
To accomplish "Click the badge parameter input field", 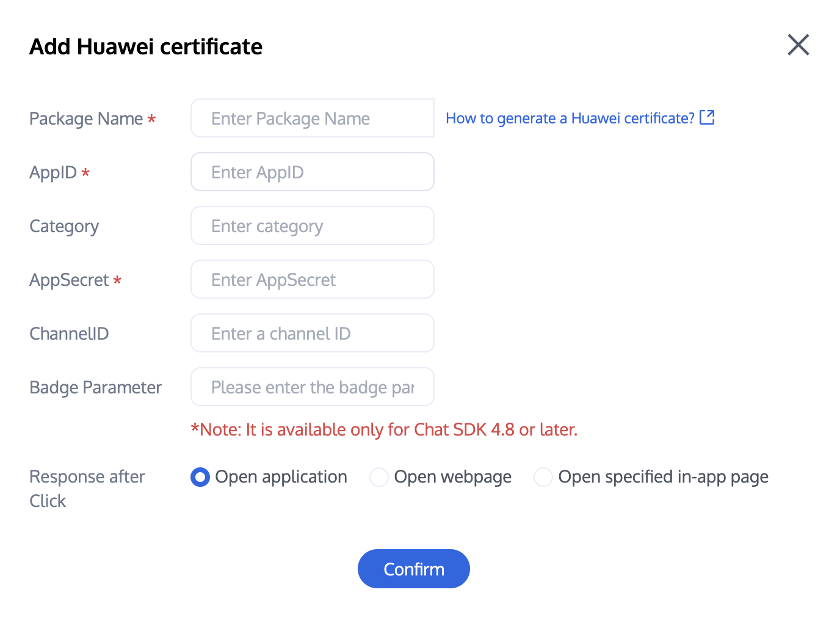I will click(312, 387).
